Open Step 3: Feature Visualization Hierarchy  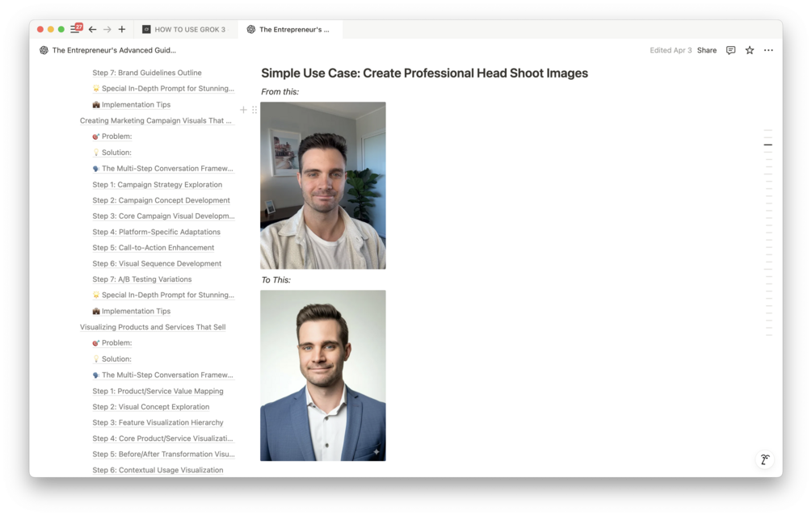pos(158,423)
